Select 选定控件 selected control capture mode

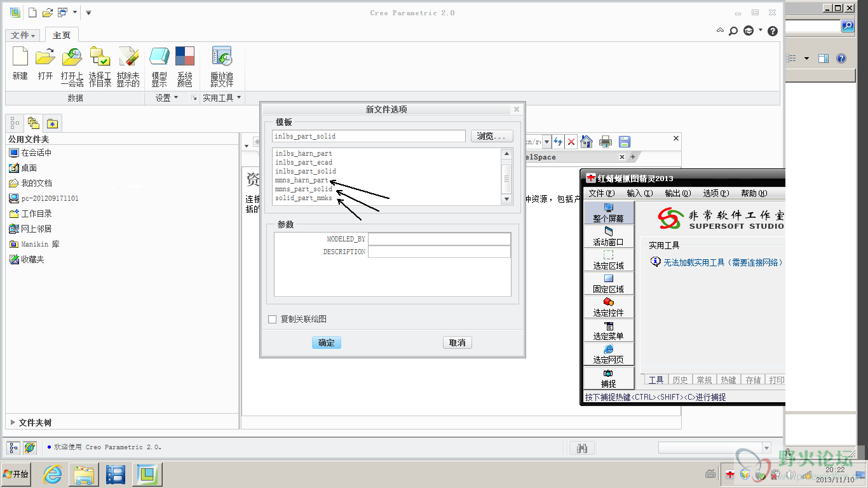pos(608,307)
